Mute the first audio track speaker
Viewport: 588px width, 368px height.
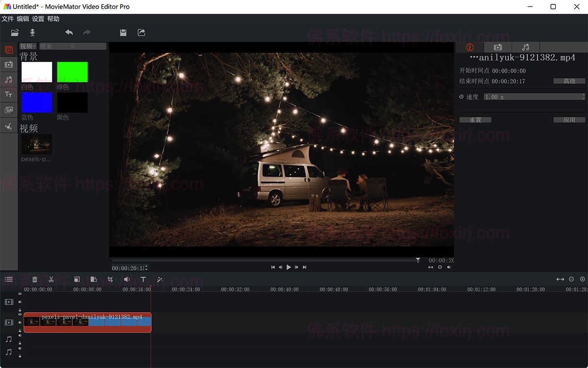[20, 335]
